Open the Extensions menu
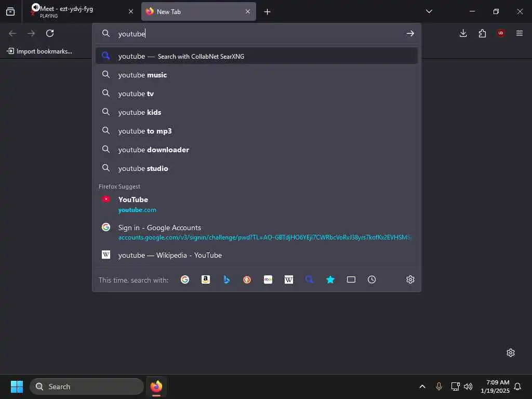 pos(482,33)
